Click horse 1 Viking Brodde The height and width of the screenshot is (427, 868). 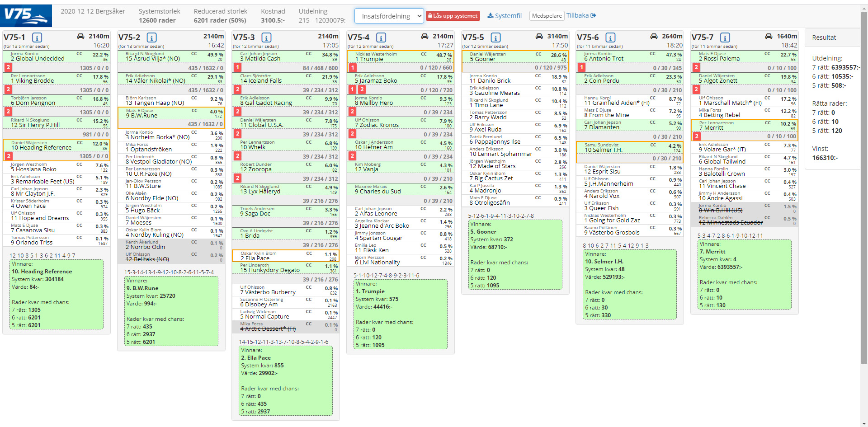tap(57, 78)
